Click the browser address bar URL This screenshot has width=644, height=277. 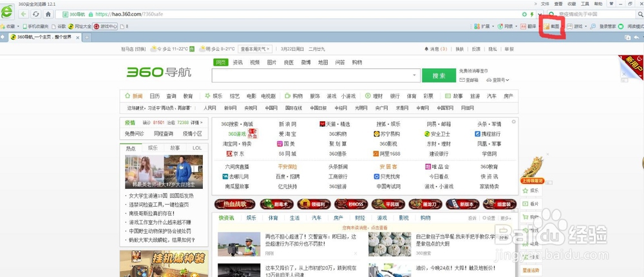(129, 14)
